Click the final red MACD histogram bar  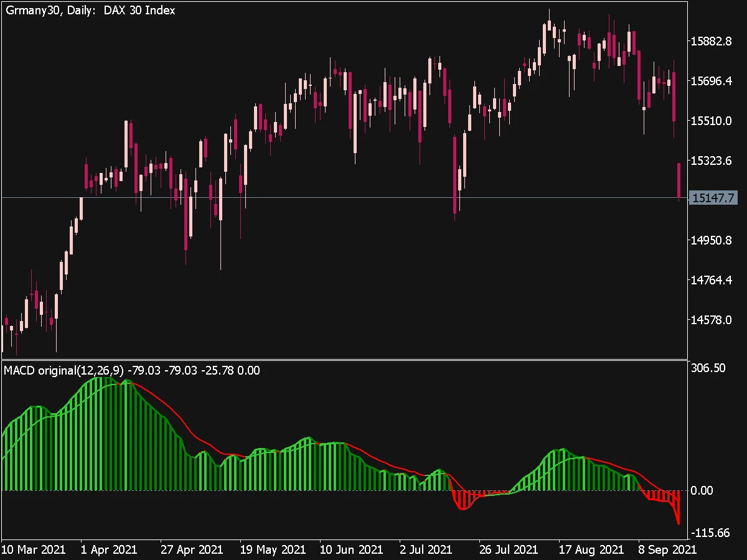click(679, 507)
